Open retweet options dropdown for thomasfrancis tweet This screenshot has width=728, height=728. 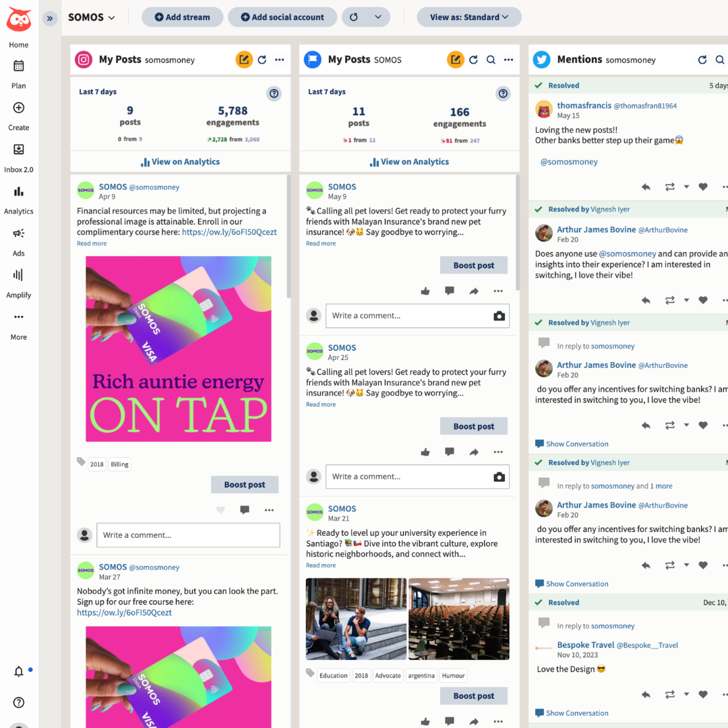pyautogui.click(x=686, y=187)
